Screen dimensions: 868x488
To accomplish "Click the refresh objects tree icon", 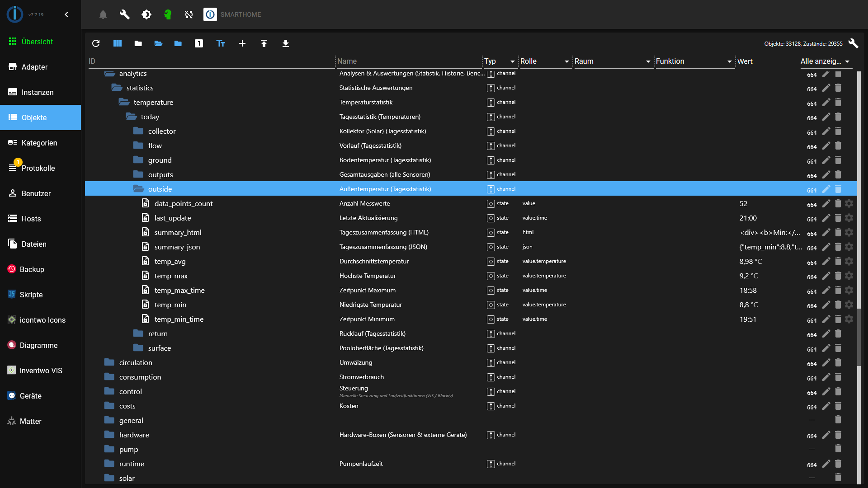I will [96, 43].
